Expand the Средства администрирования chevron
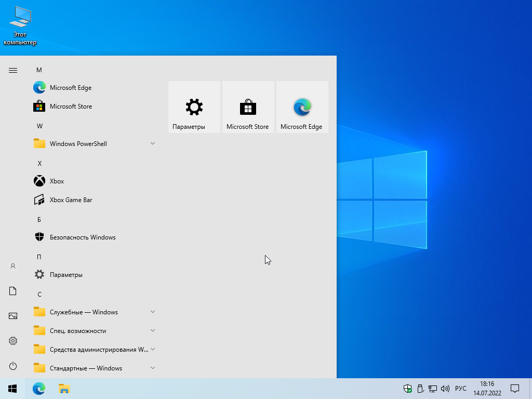 tap(153, 349)
